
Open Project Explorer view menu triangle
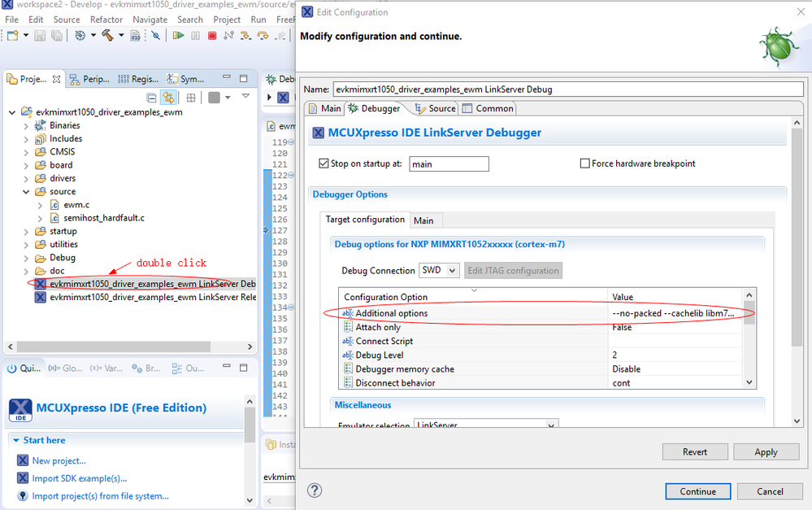click(245, 96)
